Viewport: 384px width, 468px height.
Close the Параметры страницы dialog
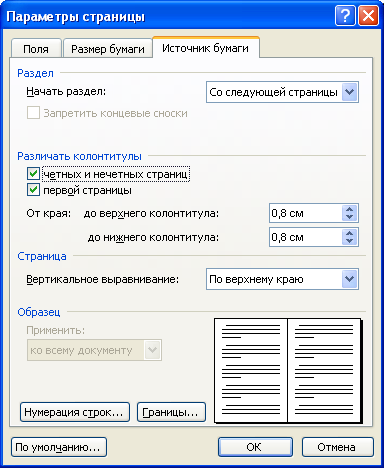(369, 16)
